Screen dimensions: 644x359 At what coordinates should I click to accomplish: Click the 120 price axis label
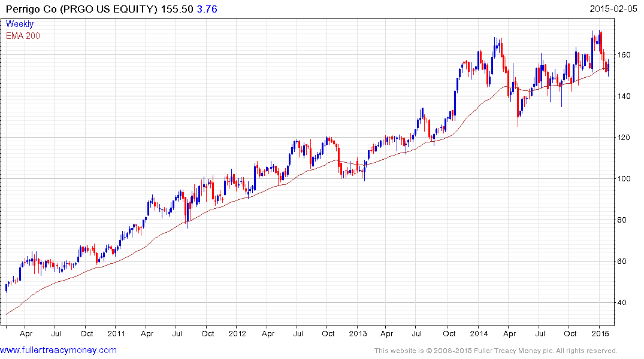pyautogui.click(x=624, y=138)
